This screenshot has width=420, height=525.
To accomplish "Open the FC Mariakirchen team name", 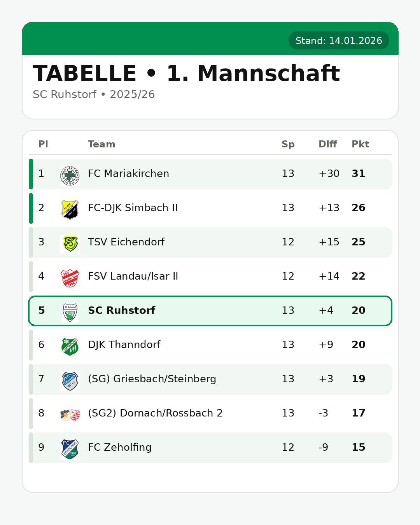I will click(128, 173).
